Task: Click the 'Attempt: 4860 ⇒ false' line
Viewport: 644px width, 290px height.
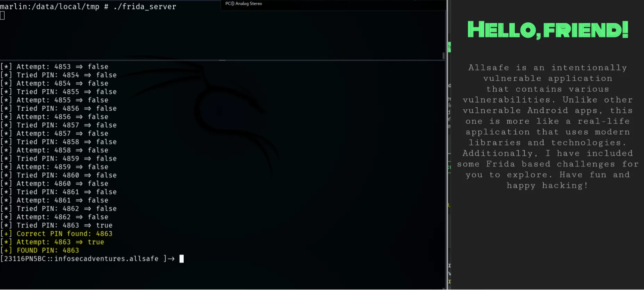Action: point(62,184)
